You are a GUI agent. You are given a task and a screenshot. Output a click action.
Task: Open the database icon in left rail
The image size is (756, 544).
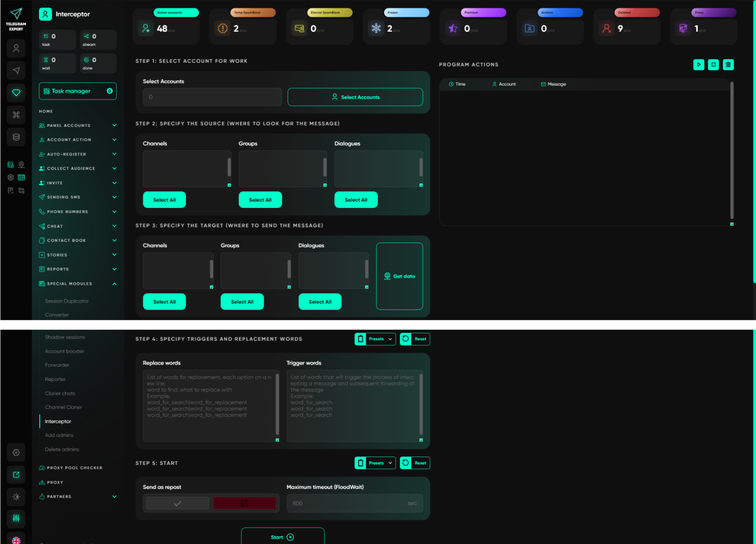click(x=16, y=137)
